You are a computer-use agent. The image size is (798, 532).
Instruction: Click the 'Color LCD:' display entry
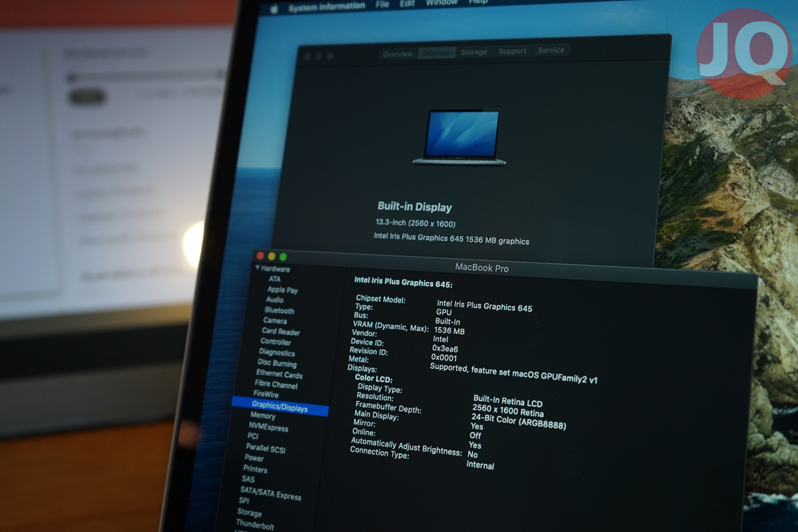point(374,378)
